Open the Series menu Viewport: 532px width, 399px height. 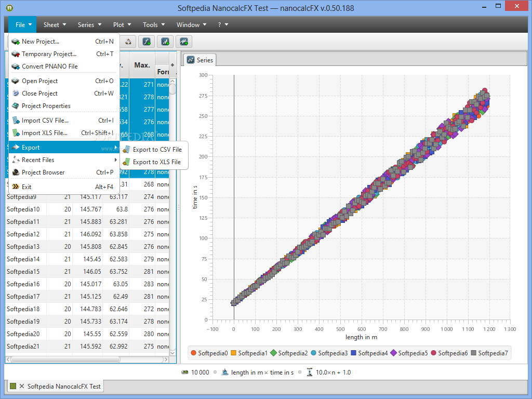coord(89,25)
